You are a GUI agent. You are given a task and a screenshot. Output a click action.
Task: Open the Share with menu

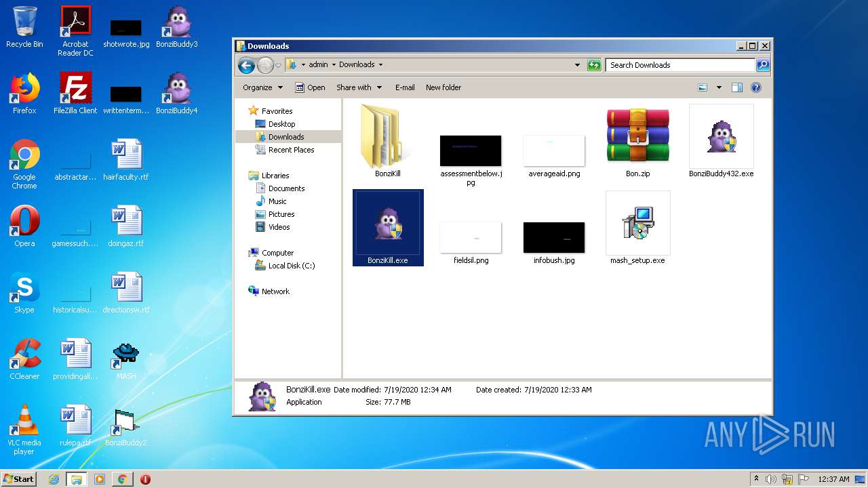(x=359, y=87)
